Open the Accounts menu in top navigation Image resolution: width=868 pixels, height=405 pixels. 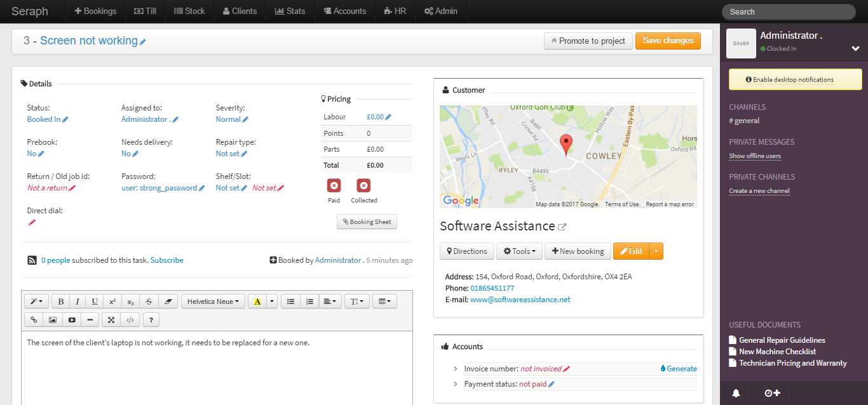344,11
